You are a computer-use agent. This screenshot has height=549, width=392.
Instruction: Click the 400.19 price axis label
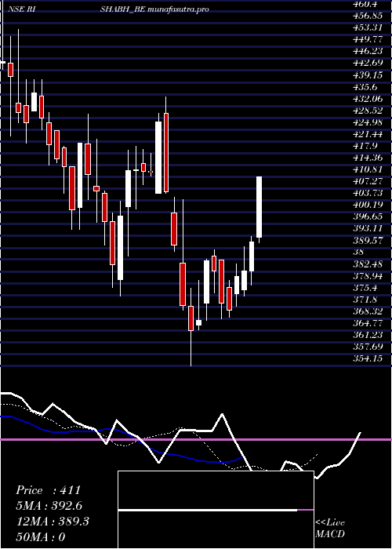tap(368, 205)
